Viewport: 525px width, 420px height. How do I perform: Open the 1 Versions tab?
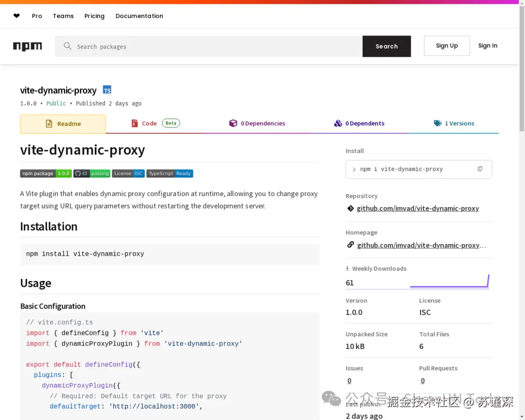coord(454,123)
